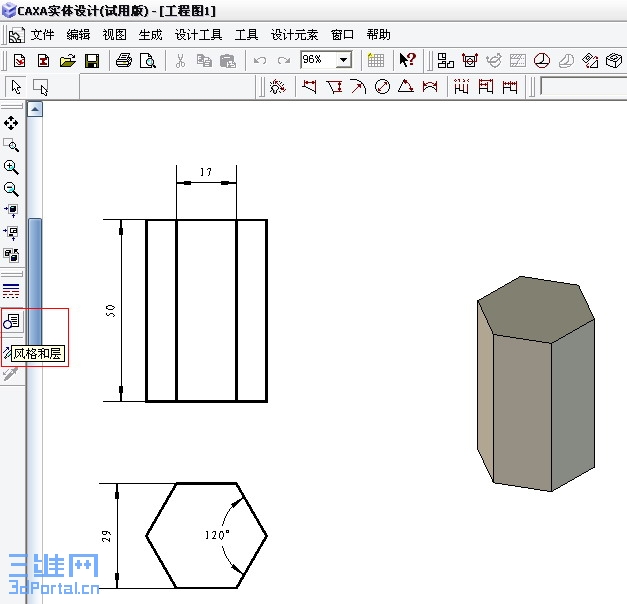Image resolution: width=627 pixels, height=604 pixels.
Task: Click the context help arrow icon
Action: tap(407, 60)
